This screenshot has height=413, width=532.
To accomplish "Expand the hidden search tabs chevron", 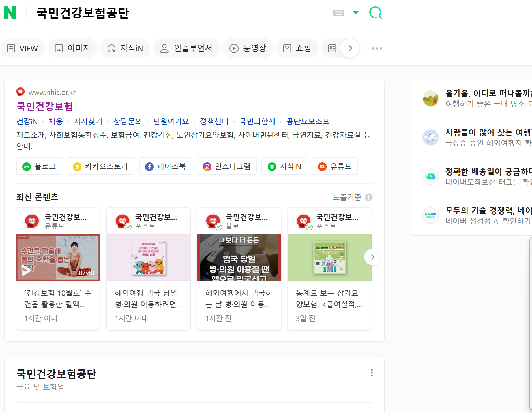I will tap(350, 48).
